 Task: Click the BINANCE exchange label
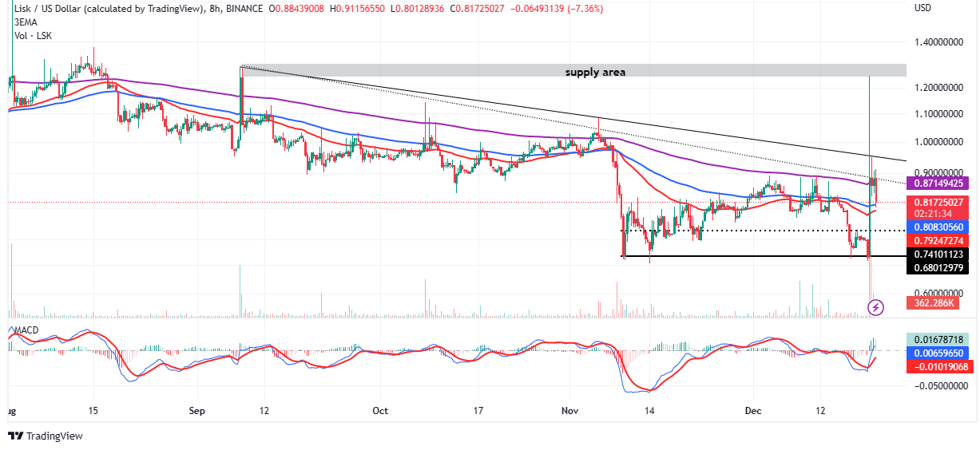[x=245, y=9]
